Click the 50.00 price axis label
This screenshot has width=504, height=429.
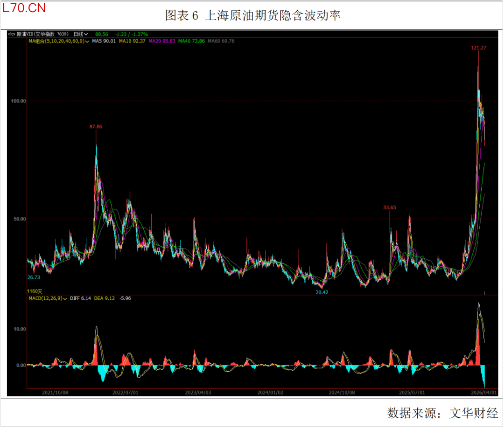pyautogui.click(x=20, y=219)
